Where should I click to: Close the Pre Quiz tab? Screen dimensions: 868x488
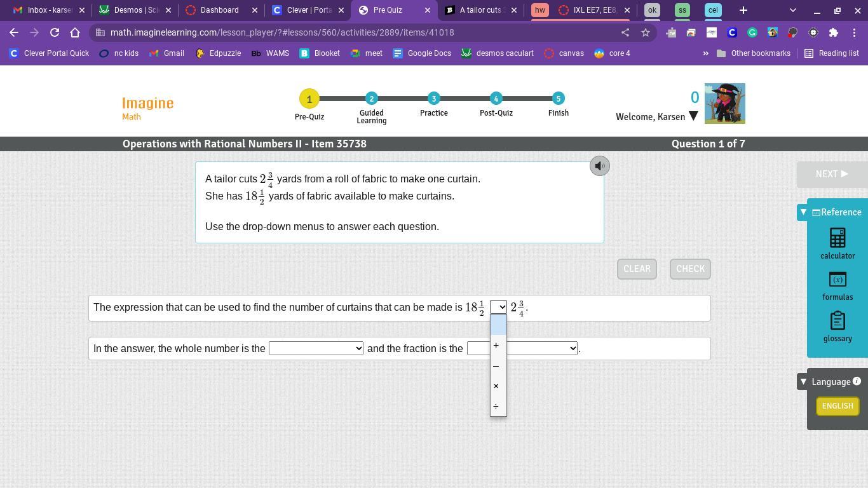(x=427, y=10)
